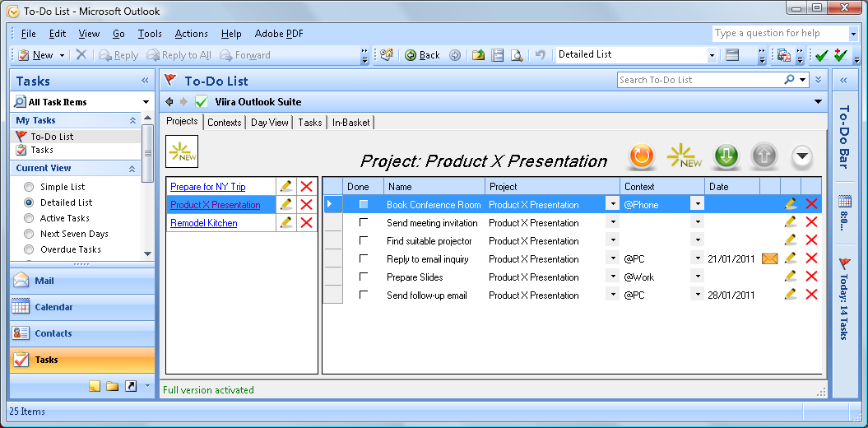This screenshot has width=868, height=428.
Task: Open the New item dropdown arrow
Action: 62,55
